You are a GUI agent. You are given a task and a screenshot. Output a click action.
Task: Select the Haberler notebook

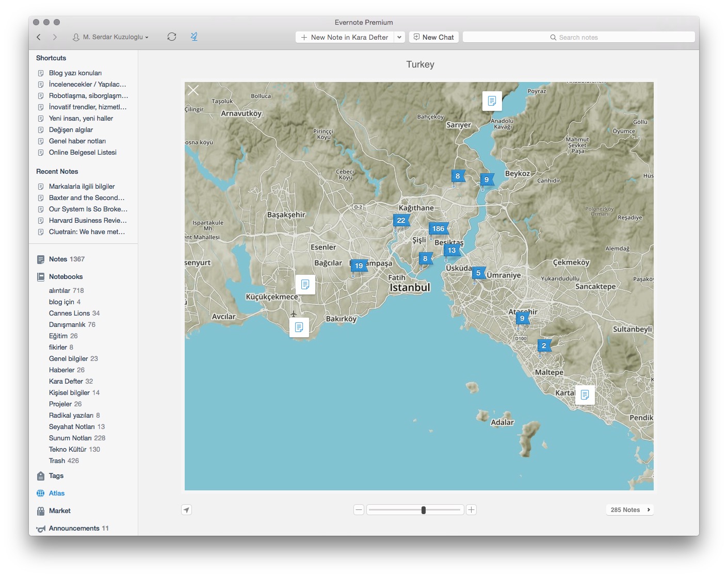[67, 370]
